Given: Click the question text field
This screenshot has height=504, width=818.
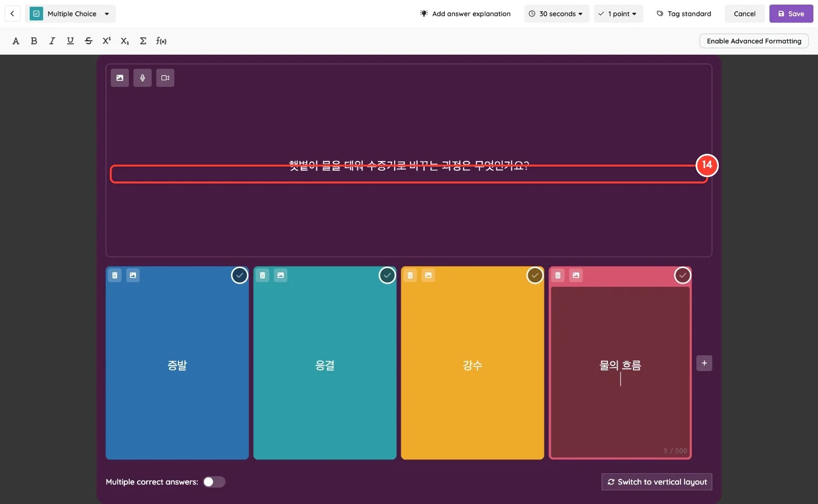Looking at the screenshot, I should tap(409, 166).
